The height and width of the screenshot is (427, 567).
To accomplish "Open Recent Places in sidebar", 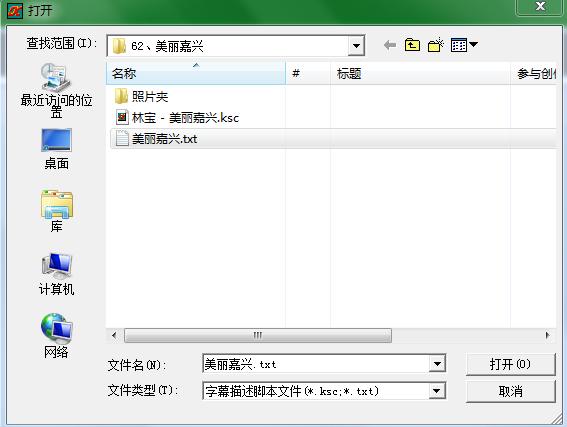I will 56,90.
